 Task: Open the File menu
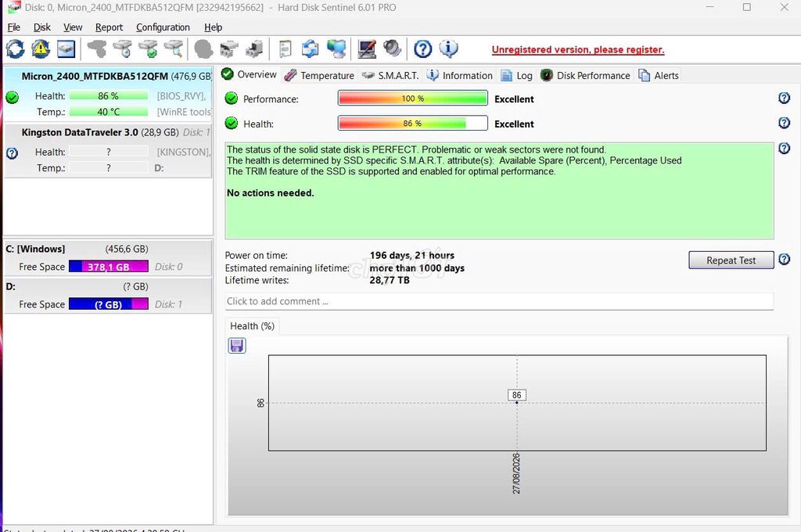[14, 27]
